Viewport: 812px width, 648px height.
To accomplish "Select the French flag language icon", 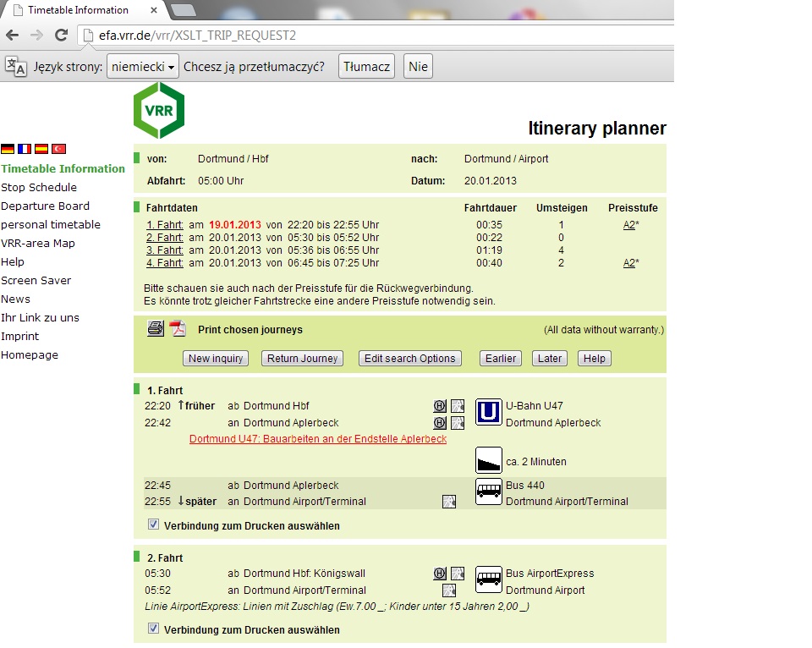I will (25, 149).
